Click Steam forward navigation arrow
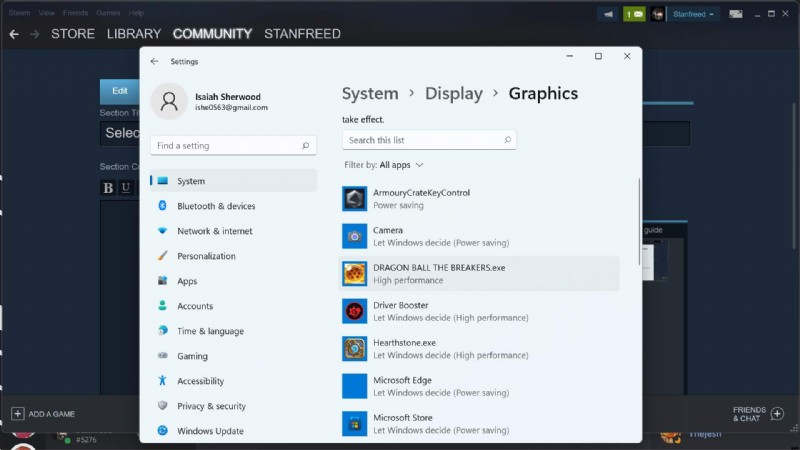Viewport: 800px width, 450px height. coord(35,34)
